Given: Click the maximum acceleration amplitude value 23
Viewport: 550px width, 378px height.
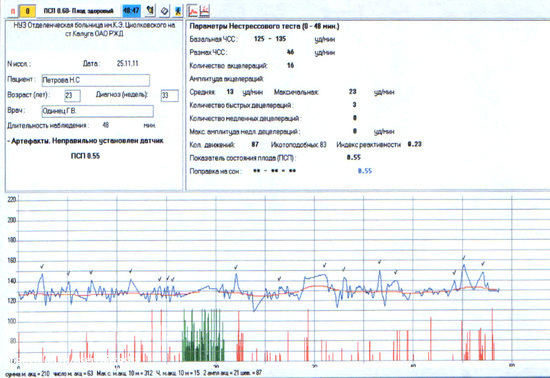Looking at the screenshot, I should [x=353, y=92].
